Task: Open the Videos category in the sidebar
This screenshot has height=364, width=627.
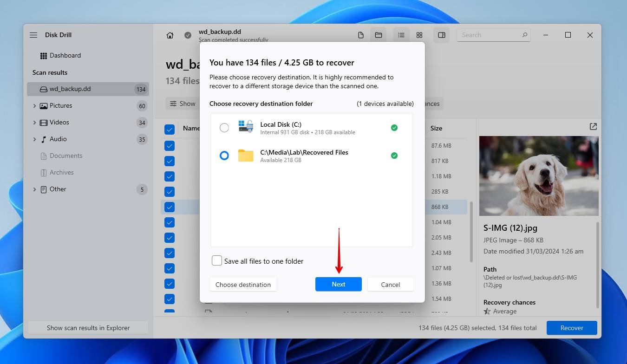Action: [59, 122]
